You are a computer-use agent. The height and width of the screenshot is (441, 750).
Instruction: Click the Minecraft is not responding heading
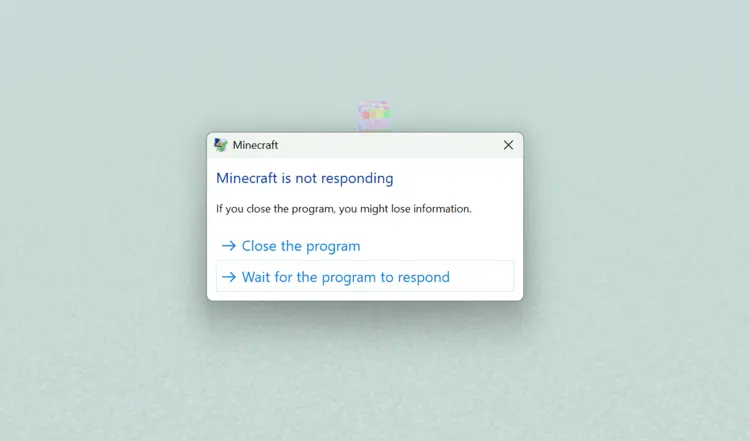coord(305,178)
